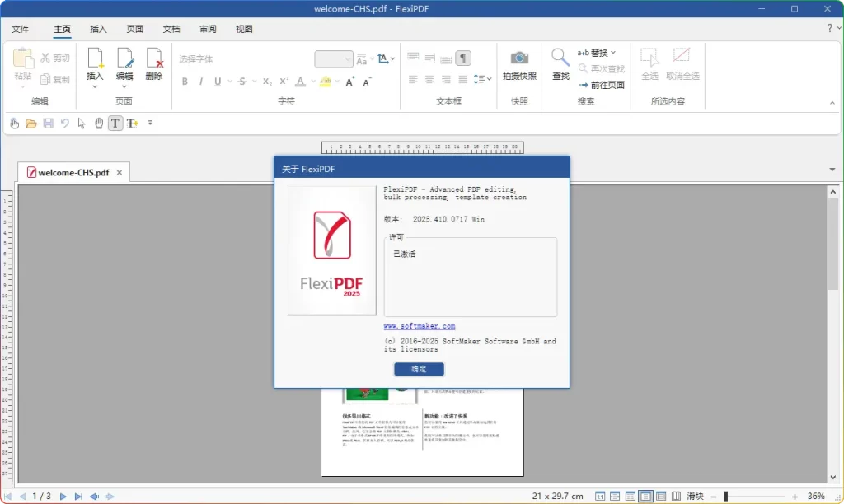The image size is (844, 504).
Task: Click the center text alignment icon
Action: pyautogui.click(x=429, y=80)
